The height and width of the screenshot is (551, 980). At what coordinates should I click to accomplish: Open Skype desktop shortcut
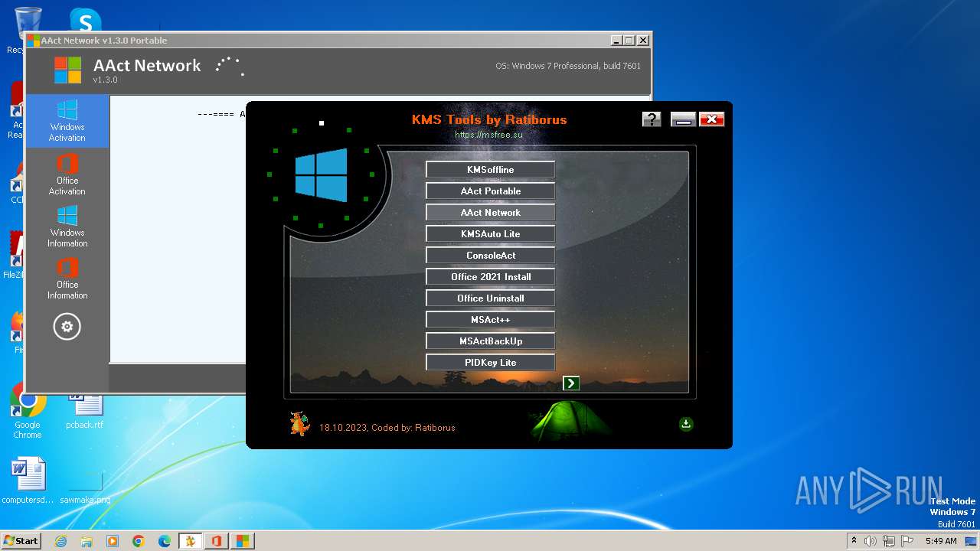point(86,20)
